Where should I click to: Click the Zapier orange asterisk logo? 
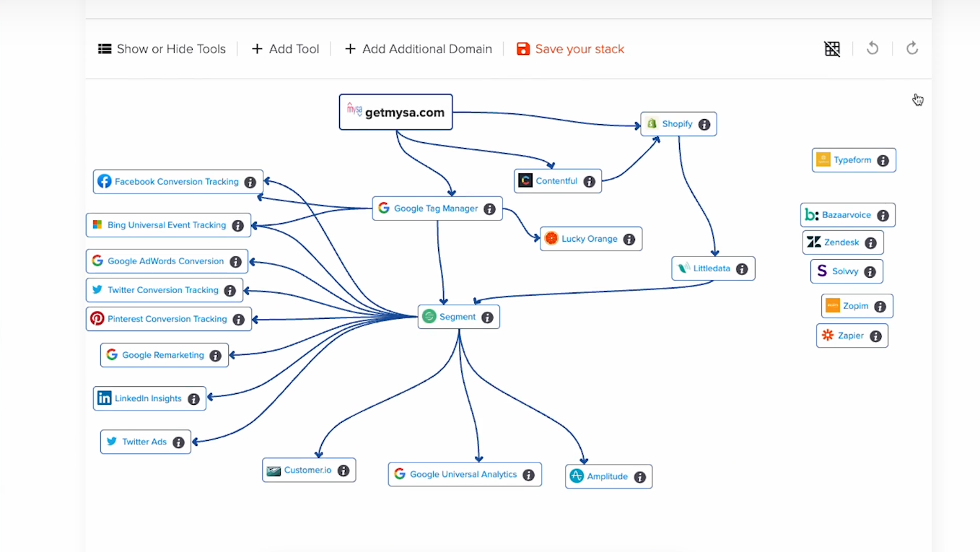(x=828, y=335)
